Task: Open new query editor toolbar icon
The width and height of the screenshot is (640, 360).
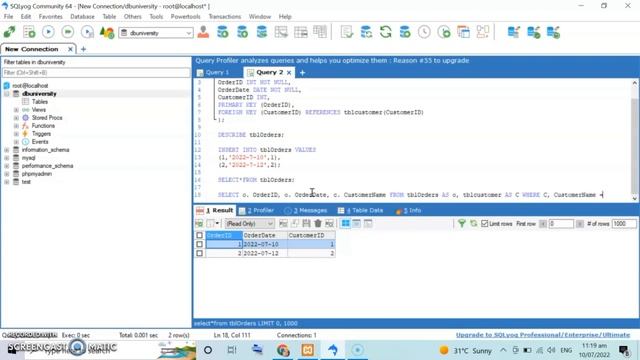Action: pos(29,32)
